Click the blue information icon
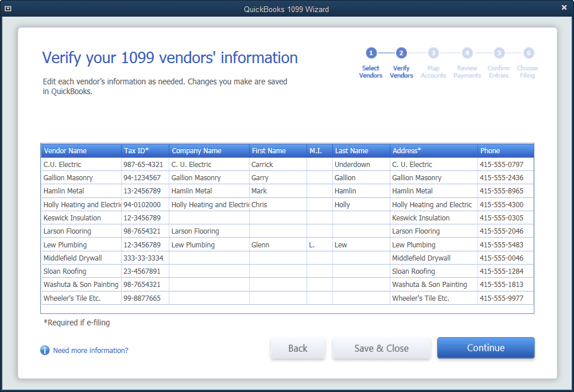 pos(45,350)
